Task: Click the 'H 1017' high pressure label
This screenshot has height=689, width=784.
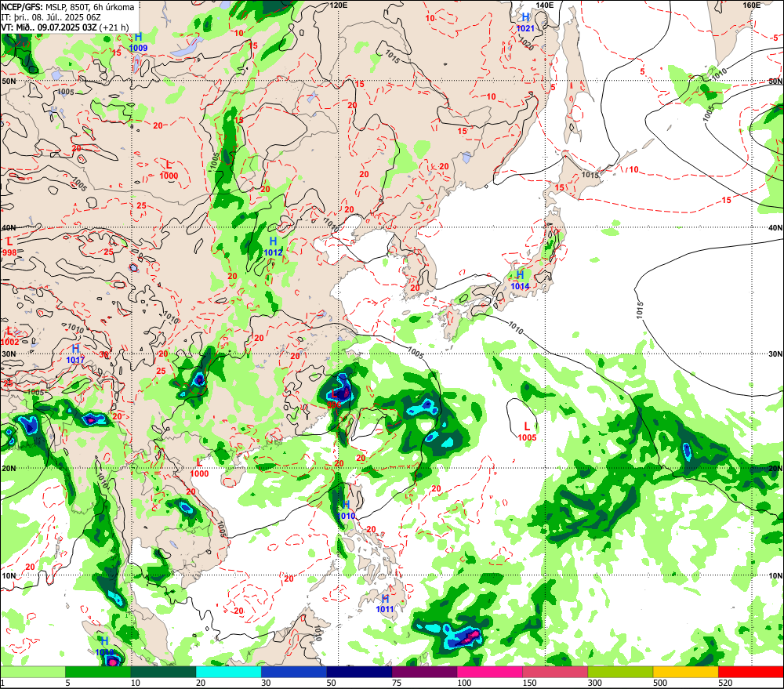Action: pos(75,354)
